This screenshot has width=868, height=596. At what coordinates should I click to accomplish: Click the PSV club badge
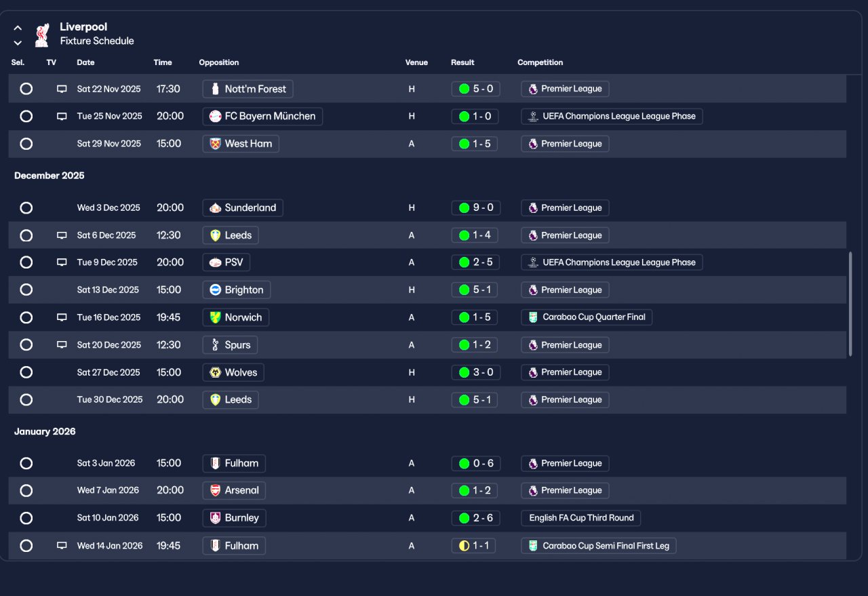click(x=216, y=262)
